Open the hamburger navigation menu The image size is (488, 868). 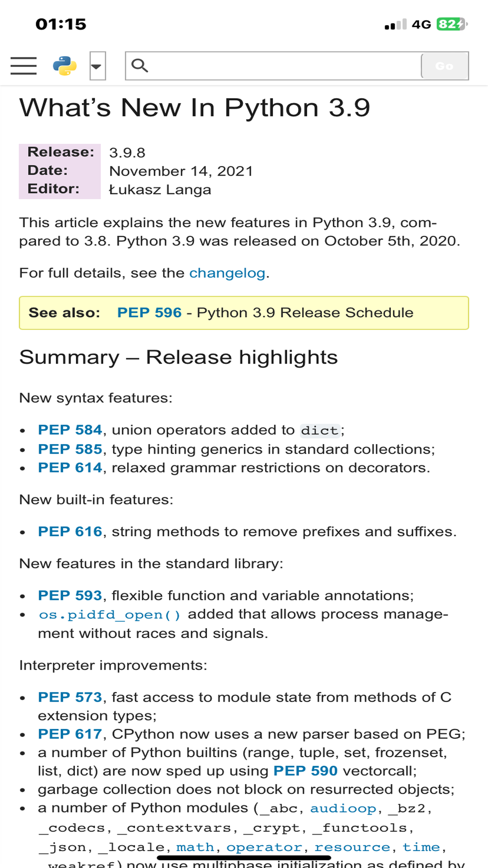pyautogui.click(x=23, y=66)
